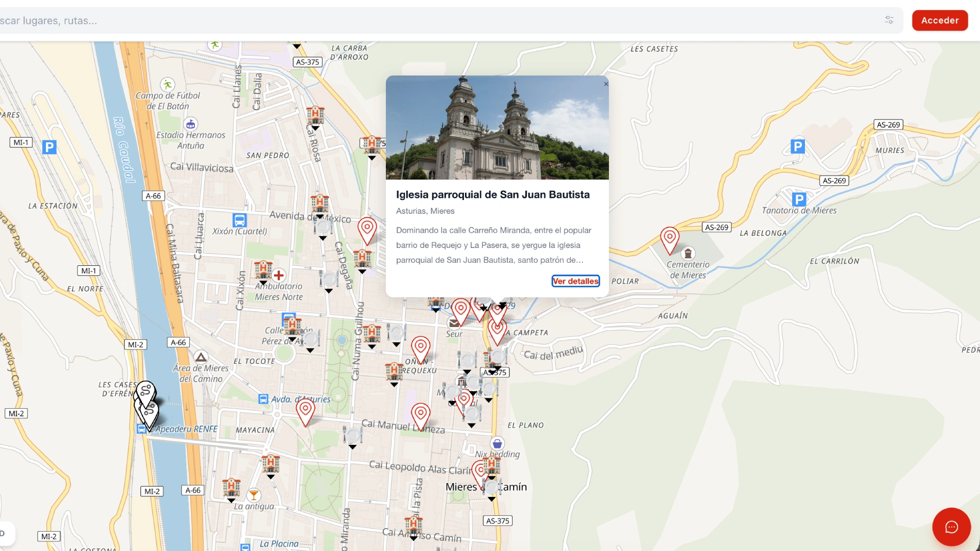
Task: View the church photo thumbnail
Action: 497,128
